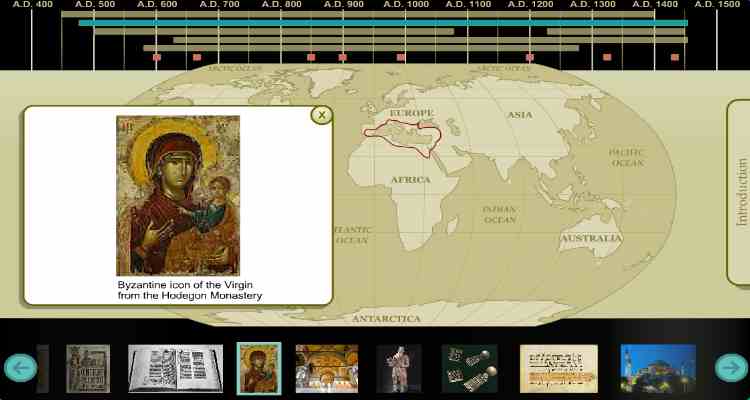Click the red outlined Byzantine region

[x=403, y=139]
